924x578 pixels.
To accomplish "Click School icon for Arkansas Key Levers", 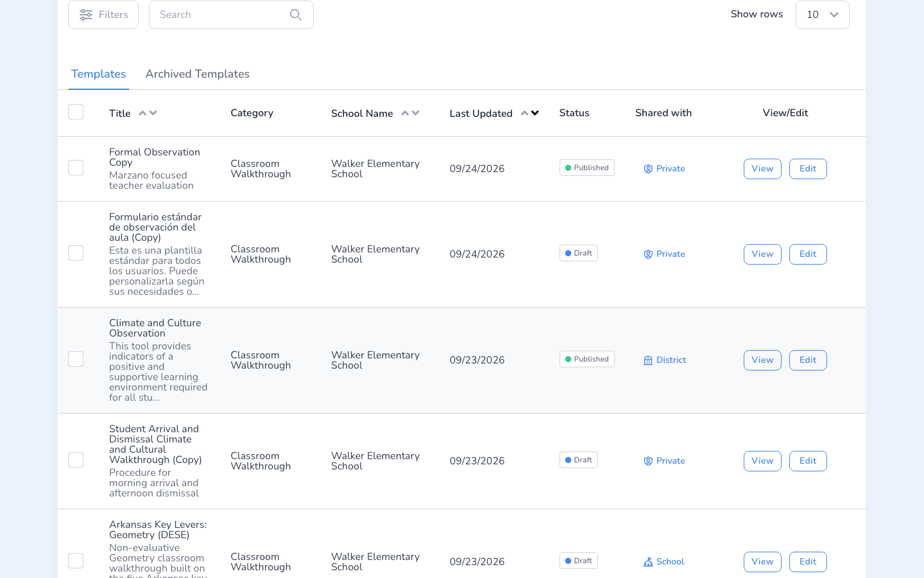I will [x=648, y=562].
